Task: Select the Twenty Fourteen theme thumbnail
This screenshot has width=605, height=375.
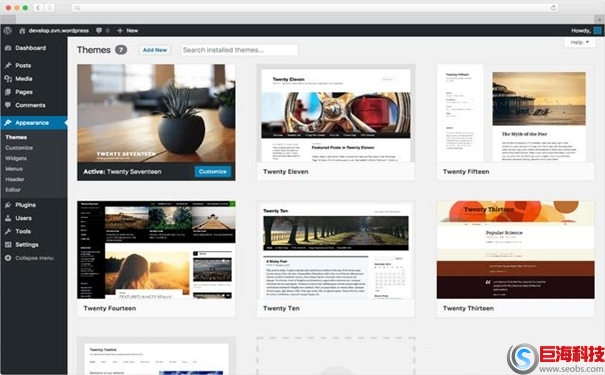Action: (x=156, y=250)
